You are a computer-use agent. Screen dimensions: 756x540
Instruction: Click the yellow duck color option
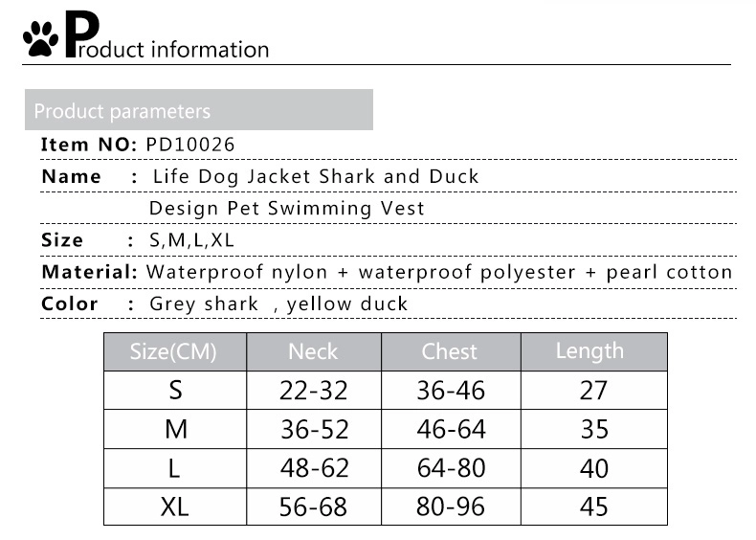point(346,304)
